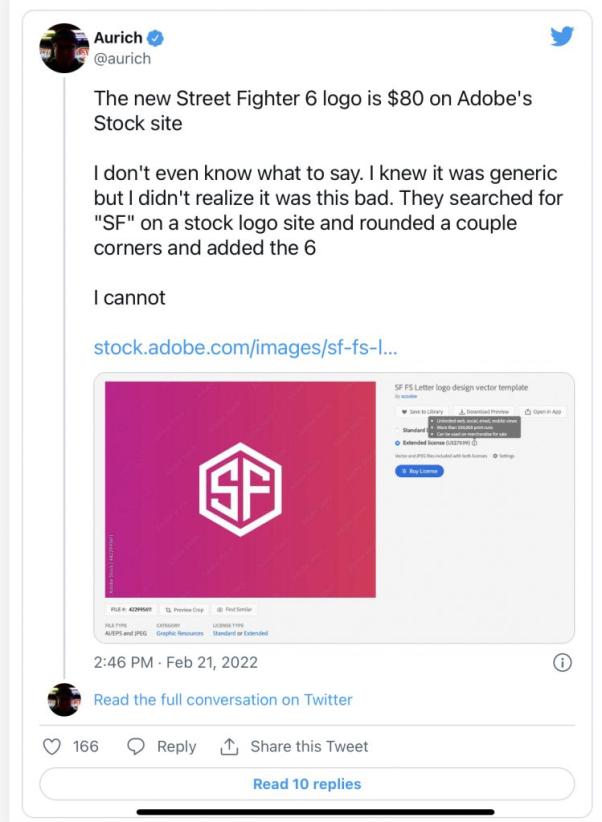
Task: Click the Read 10 replies button
Action: 307,784
